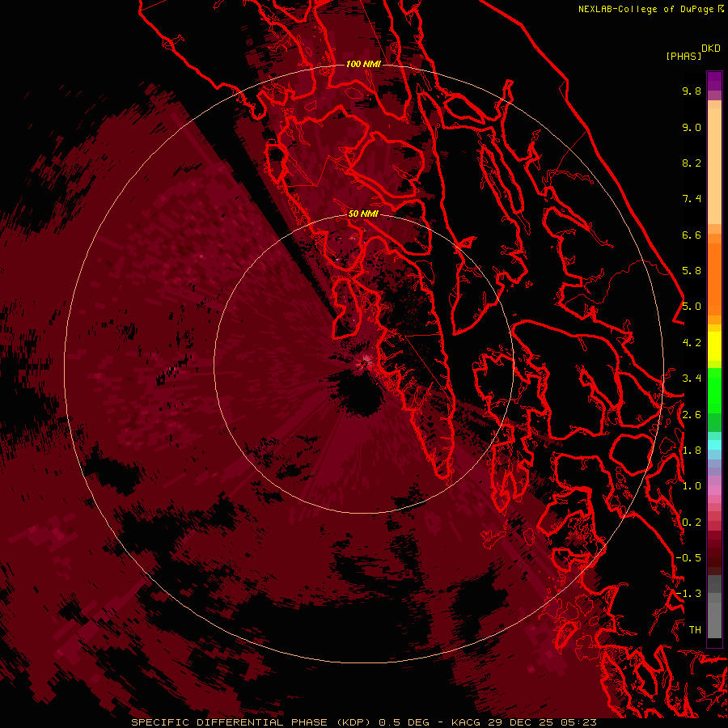Select the 5.0 value on color scale
The width and height of the screenshot is (728, 728).
coord(692,307)
